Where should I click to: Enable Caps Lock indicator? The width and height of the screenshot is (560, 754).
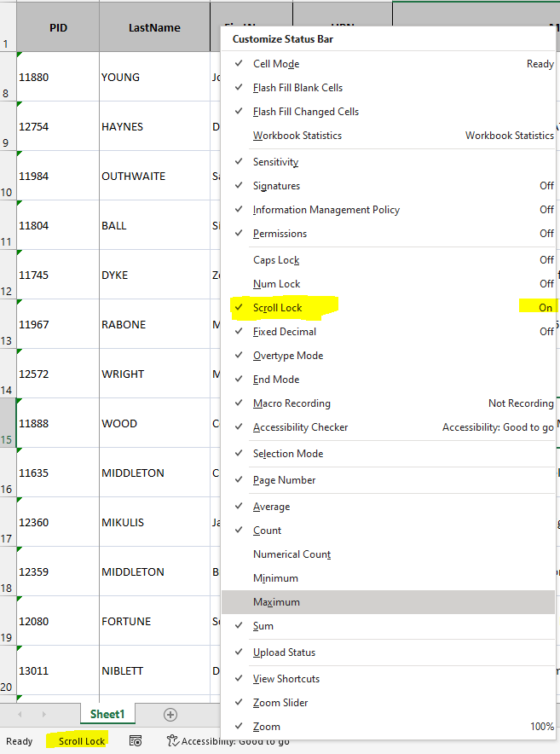click(x=389, y=260)
